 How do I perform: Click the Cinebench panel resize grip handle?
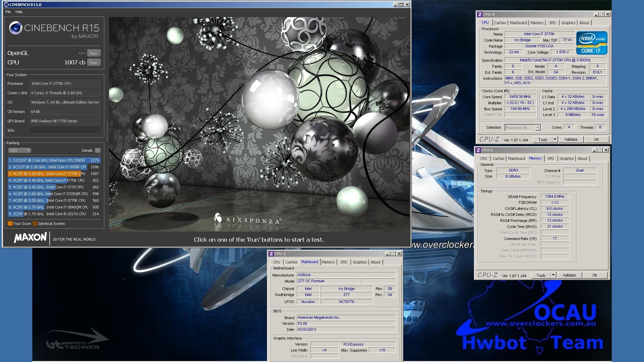click(107, 131)
